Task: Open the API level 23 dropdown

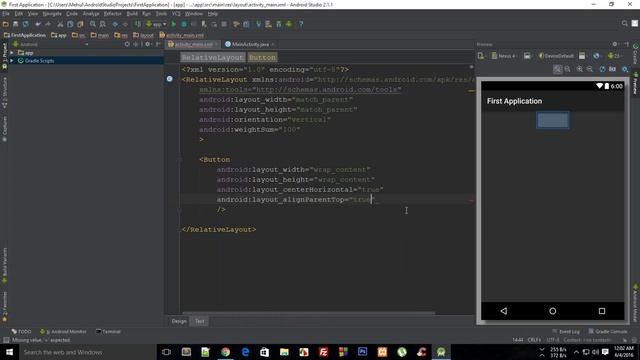Action: click(615, 56)
